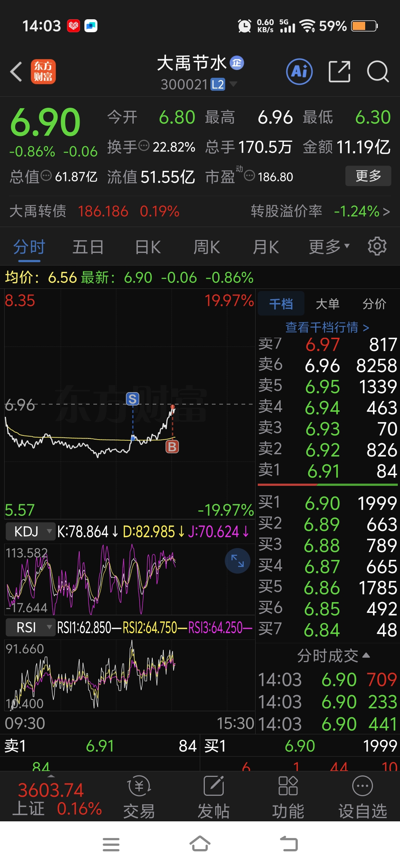Tap the 卖5 row at 6.95

(x=328, y=387)
